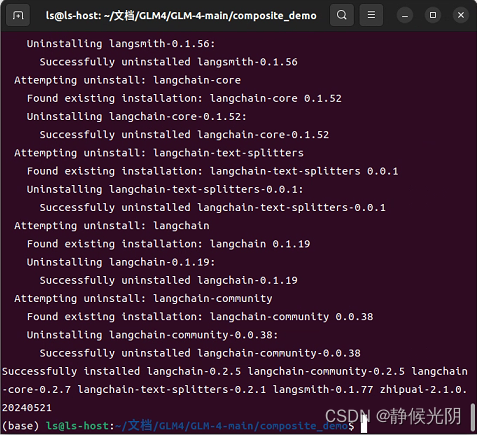Click 'Uninstalling langchain-0.1.19:' line
The height and width of the screenshot is (435, 477).
click(121, 262)
